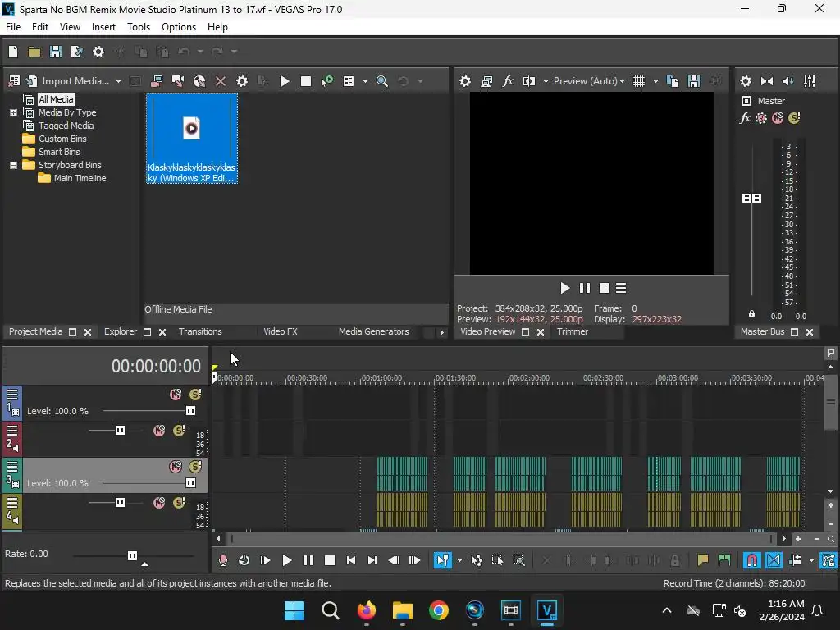Open the Normal Edit Tool dropdown arrow
Image resolution: width=840 pixels, height=630 pixels.
[x=459, y=560]
